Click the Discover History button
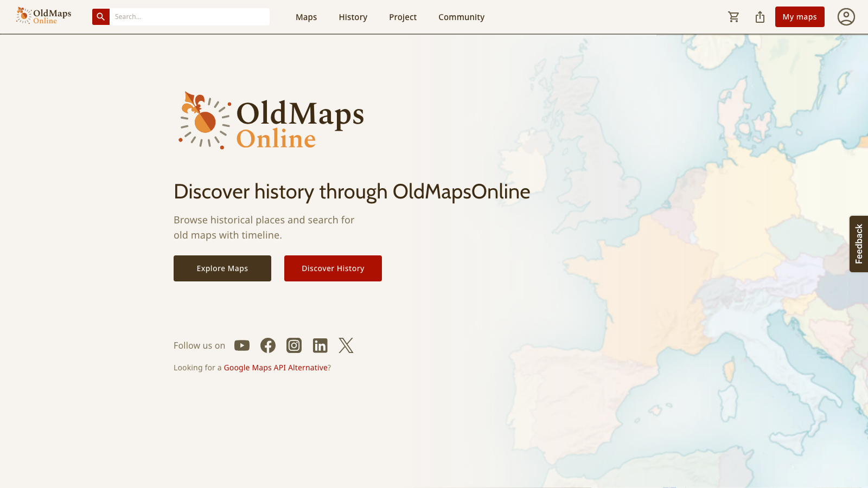868x488 pixels. click(333, 268)
